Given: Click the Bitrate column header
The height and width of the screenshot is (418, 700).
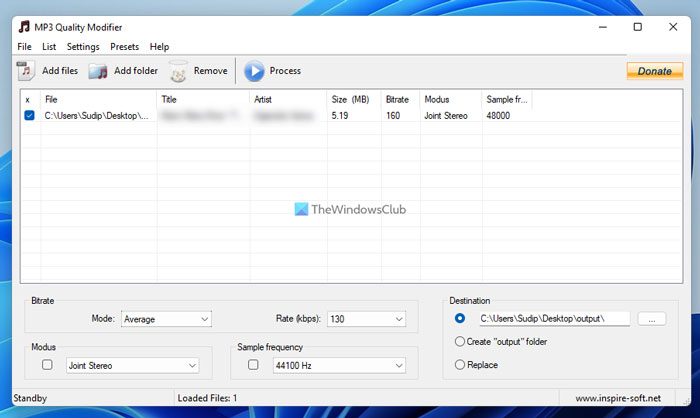Looking at the screenshot, I should click(400, 100).
